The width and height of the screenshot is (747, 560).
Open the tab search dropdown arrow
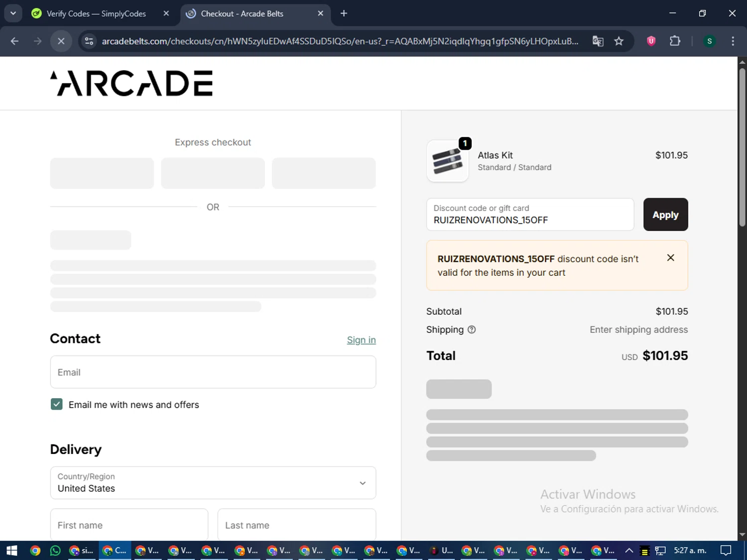pos(13,13)
